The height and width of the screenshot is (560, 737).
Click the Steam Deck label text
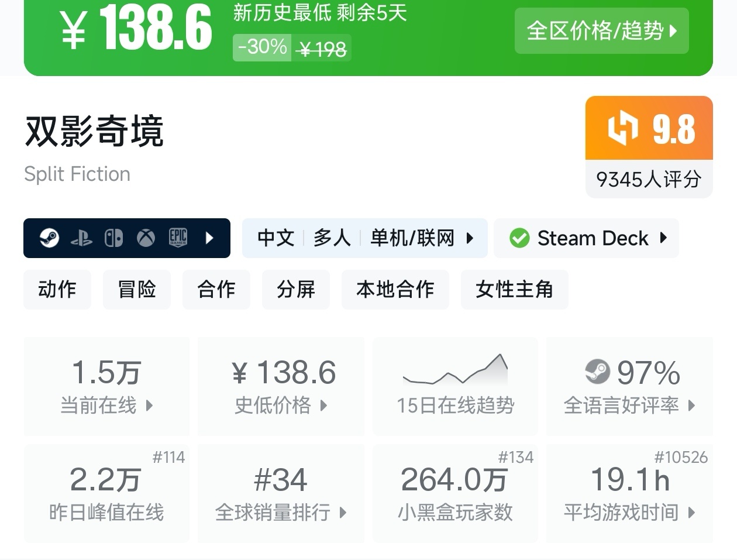point(593,238)
